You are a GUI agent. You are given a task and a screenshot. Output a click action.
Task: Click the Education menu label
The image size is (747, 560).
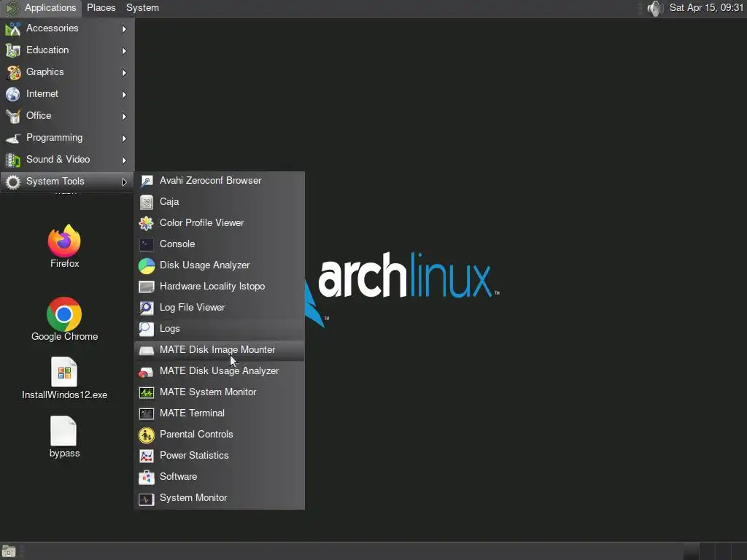coord(47,50)
